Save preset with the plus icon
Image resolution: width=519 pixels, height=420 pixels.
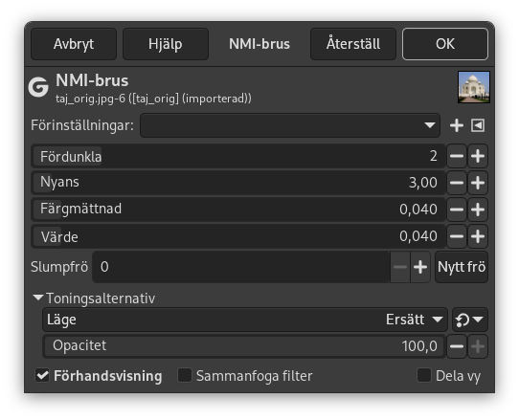pyautogui.click(x=457, y=125)
